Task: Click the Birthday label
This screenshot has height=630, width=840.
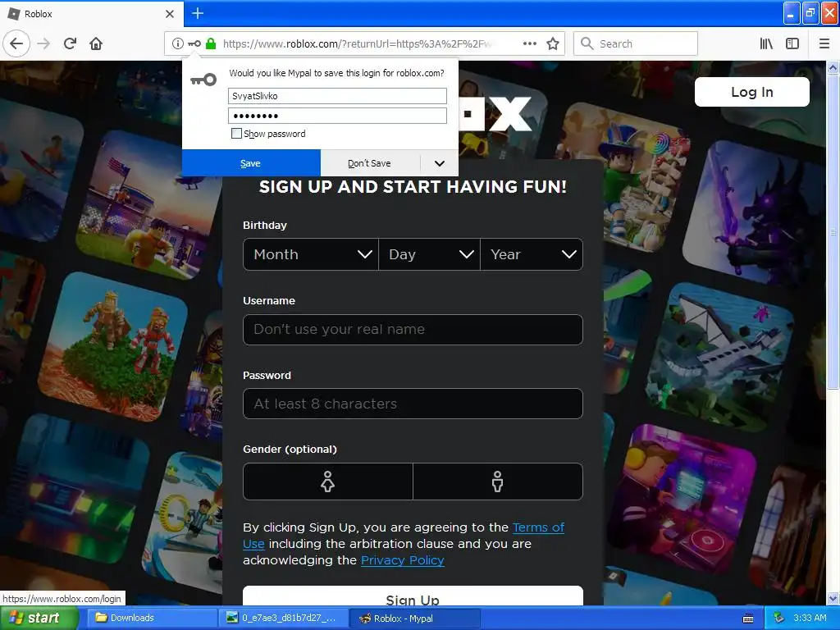Action: (265, 225)
